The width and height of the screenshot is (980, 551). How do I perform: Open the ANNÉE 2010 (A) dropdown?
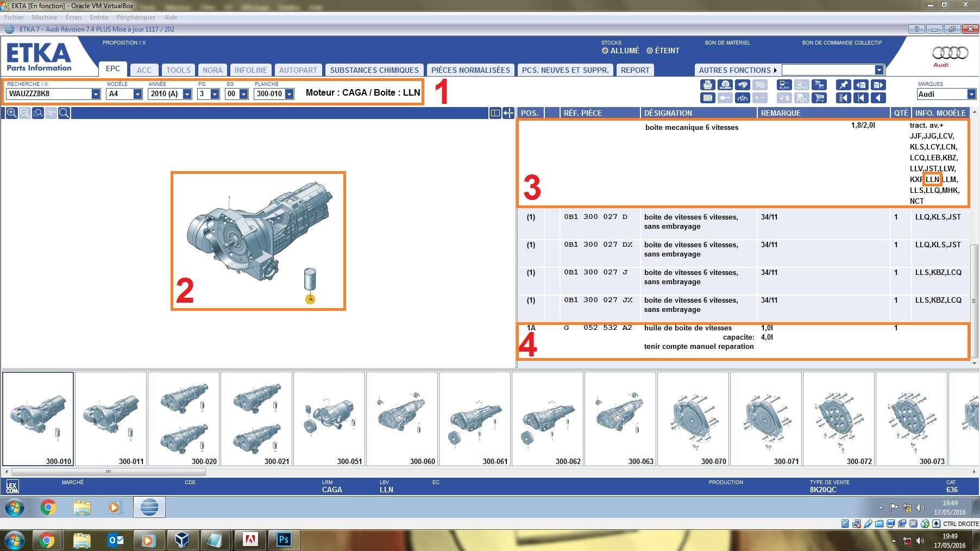(187, 94)
